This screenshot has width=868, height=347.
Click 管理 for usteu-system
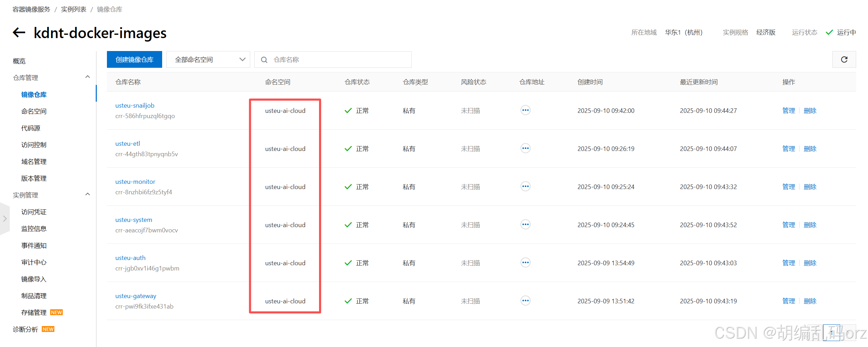tap(789, 225)
